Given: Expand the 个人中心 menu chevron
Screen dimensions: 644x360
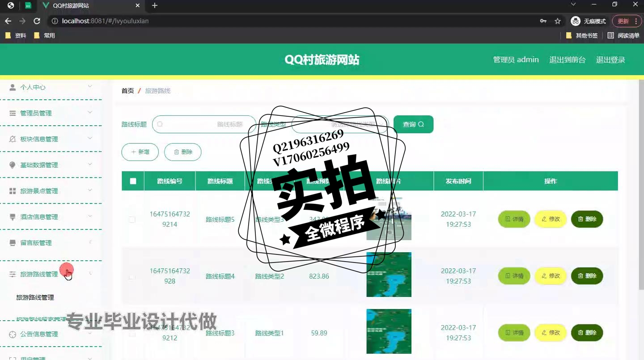Looking at the screenshot, I should pos(90,86).
